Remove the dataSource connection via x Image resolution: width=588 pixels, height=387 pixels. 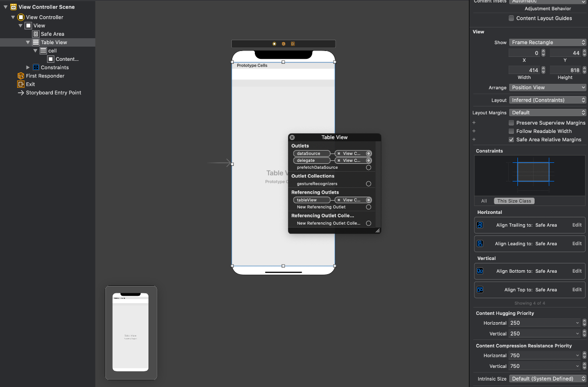point(339,154)
